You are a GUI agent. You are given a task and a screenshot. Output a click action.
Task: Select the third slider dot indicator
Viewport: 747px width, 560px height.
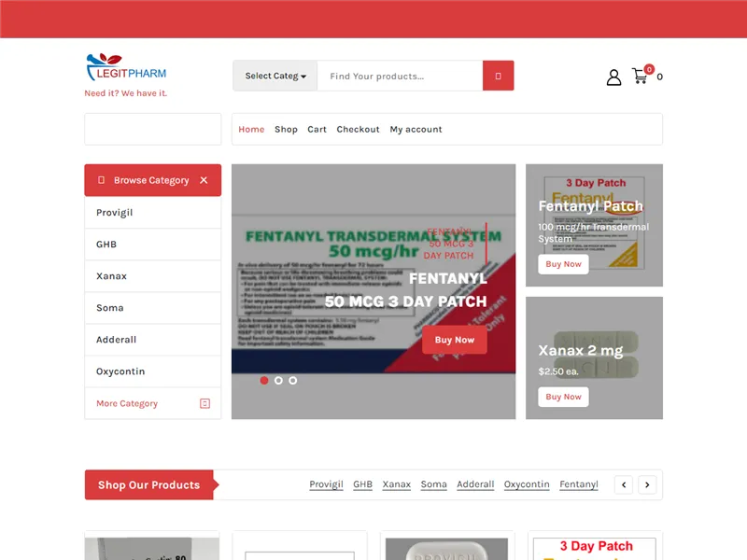(x=293, y=381)
